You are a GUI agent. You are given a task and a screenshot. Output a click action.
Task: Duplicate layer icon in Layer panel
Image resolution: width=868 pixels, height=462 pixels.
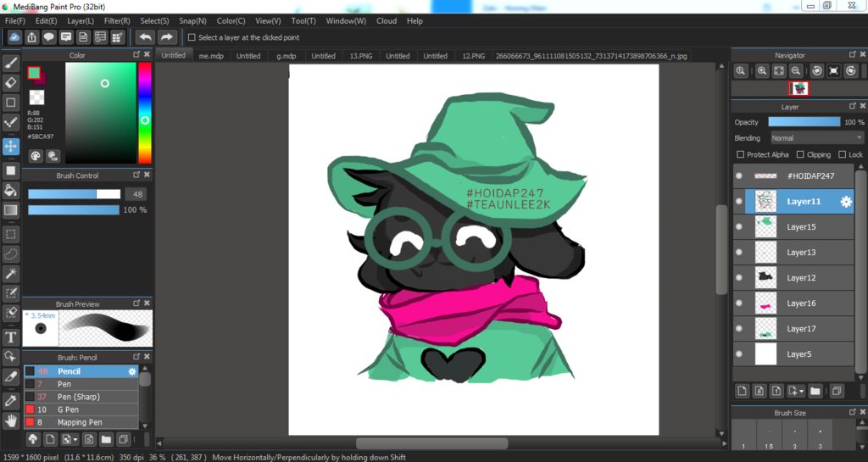pos(837,391)
